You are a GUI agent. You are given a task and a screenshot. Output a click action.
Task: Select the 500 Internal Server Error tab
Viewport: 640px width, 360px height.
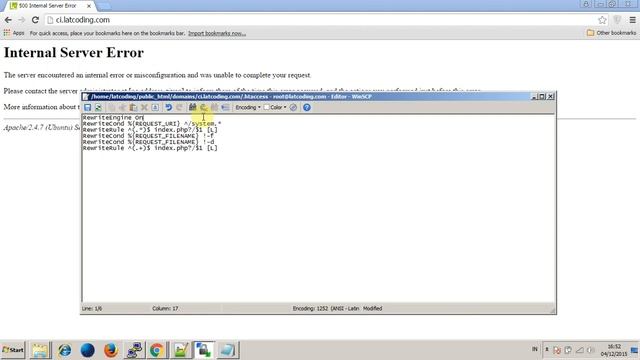point(47,6)
